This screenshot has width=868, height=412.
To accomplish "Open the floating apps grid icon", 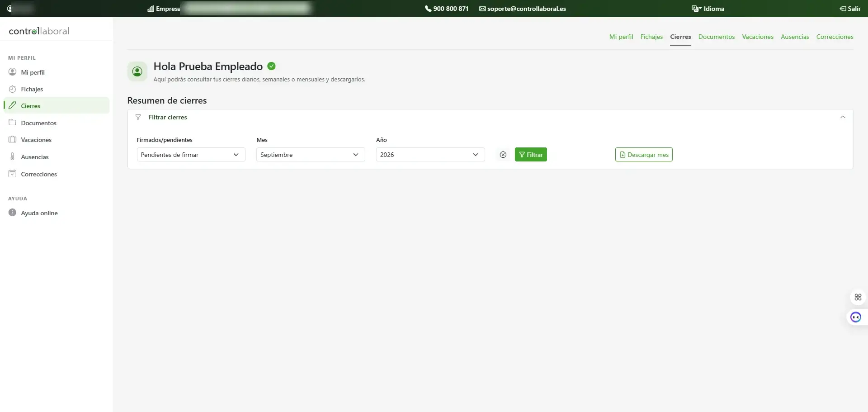I will coord(858,297).
